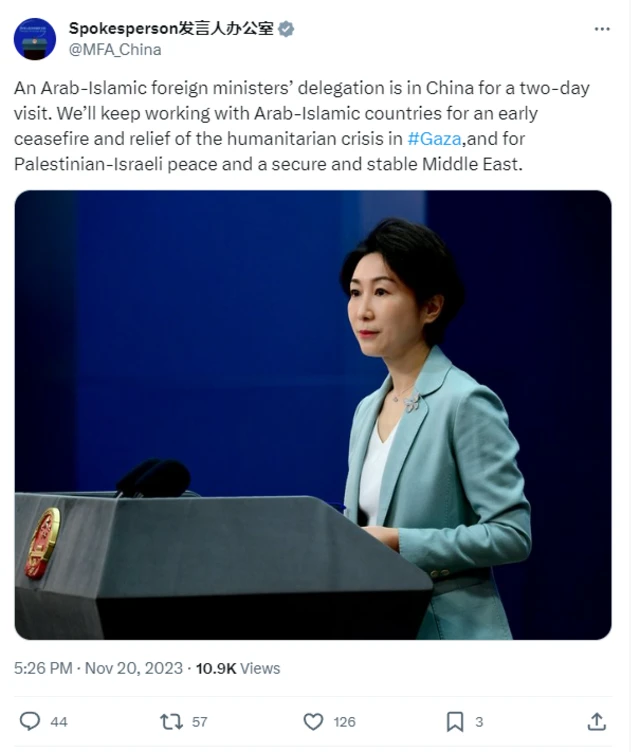Open the press briefing photo

(x=313, y=415)
